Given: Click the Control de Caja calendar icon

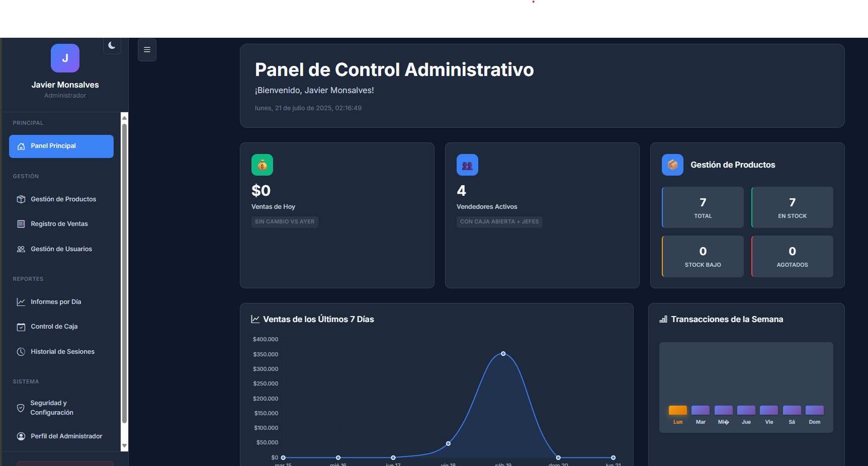Looking at the screenshot, I should [x=21, y=327].
